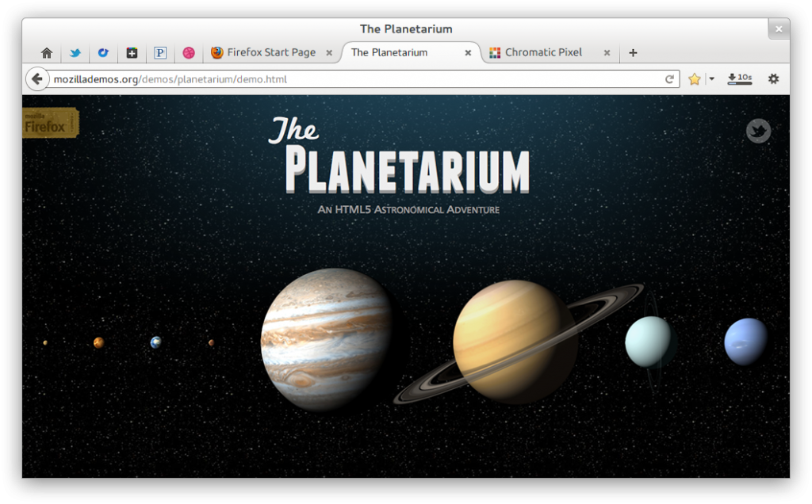The height and width of the screenshot is (504, 812).
Task: Select the Jupiter planet image
Action: point(327,339)
